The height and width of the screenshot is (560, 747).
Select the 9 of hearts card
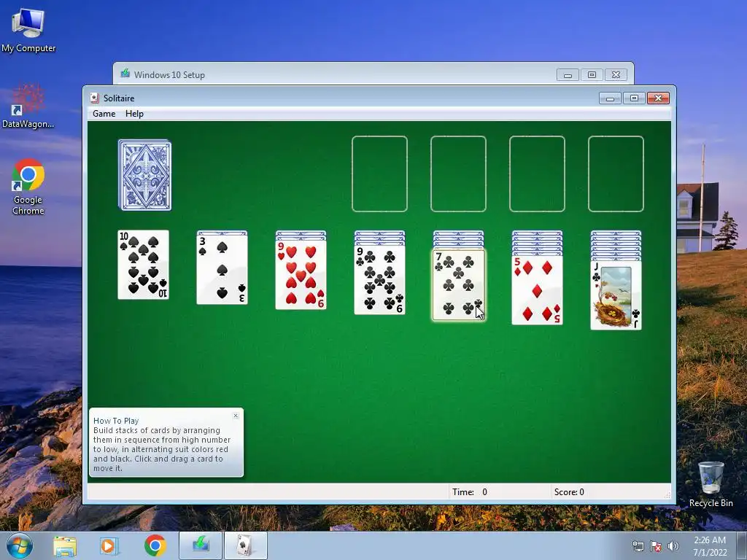tap(301, 275)
